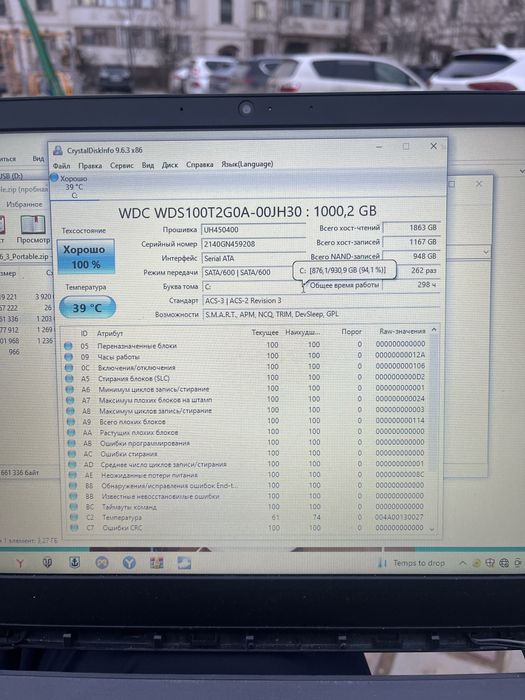Open the last taskbar icon beside colorful tiles

184,563
